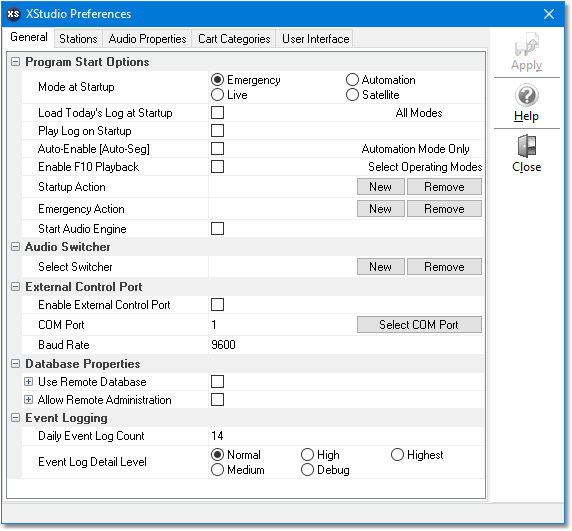This screenshot has height=531, width=572.
Task: Collapse the Event Logging section
Action: tap(15, 418)
